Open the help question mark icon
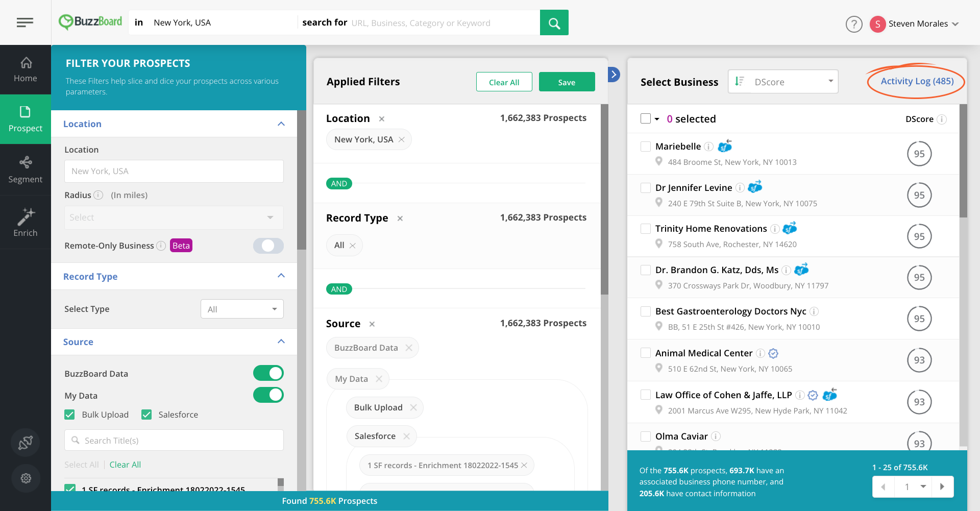Viewport: 980px width, 511px height. click(x=854, y=24)
